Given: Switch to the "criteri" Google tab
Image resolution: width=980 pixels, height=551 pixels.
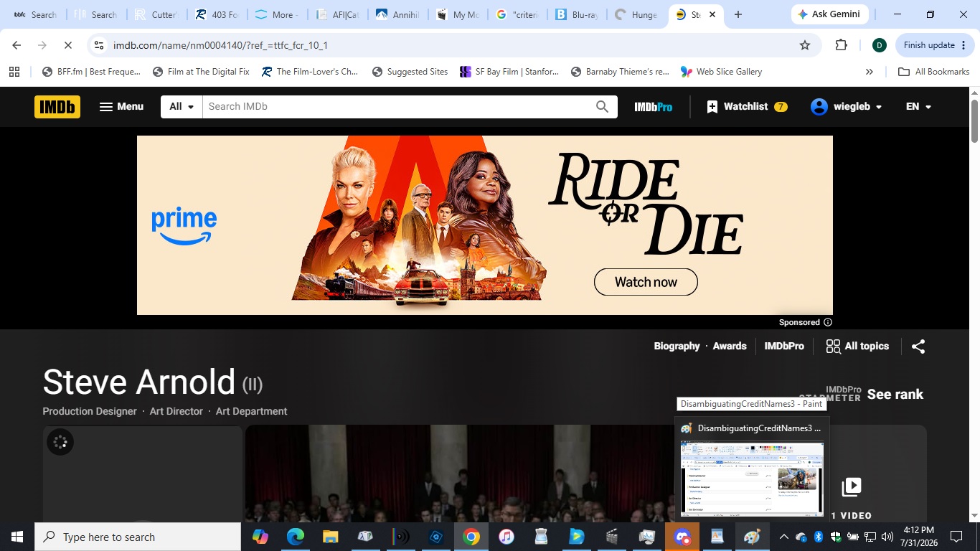Looking at the screenshot, I should (517, 14).
